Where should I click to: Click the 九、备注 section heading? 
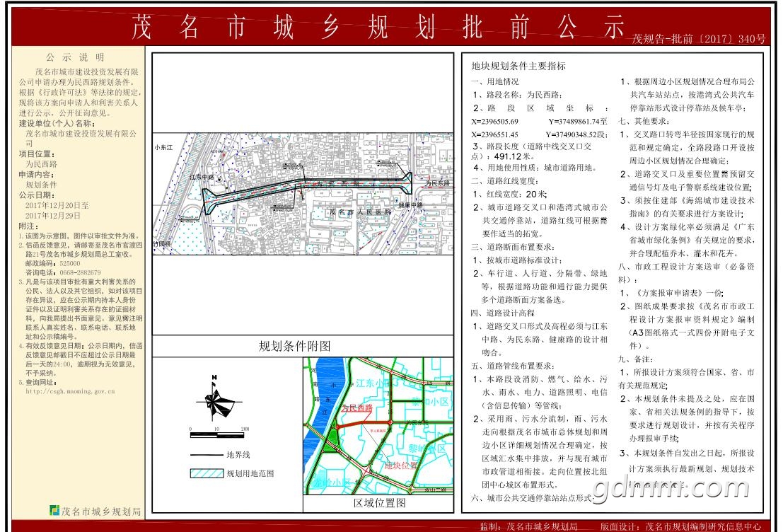pyautogui.click(x=636, y=359)
